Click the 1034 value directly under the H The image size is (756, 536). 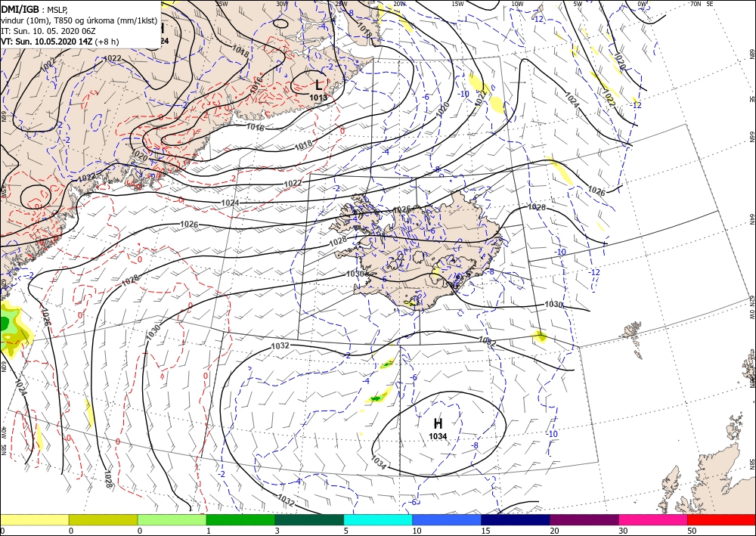(x=438, y=436)
